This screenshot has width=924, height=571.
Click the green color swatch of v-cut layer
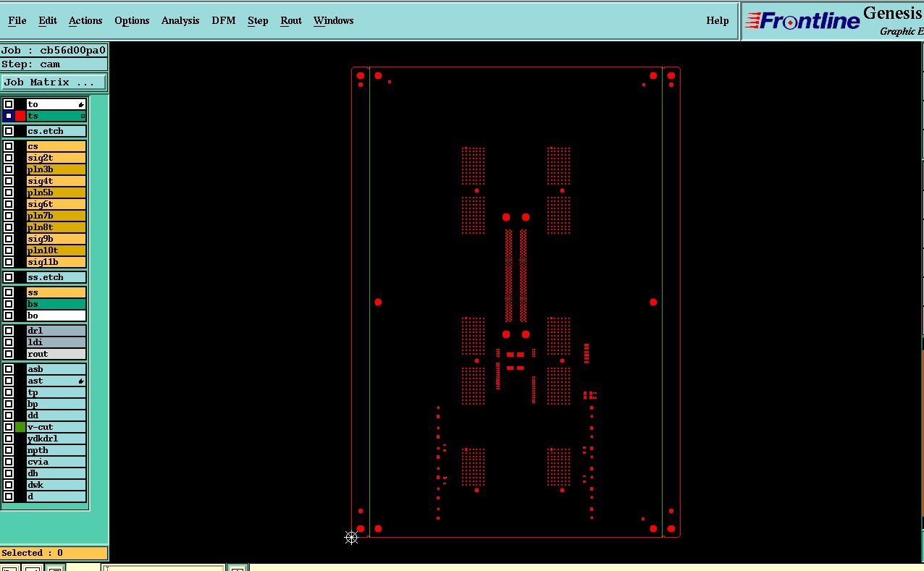(20, 427)
